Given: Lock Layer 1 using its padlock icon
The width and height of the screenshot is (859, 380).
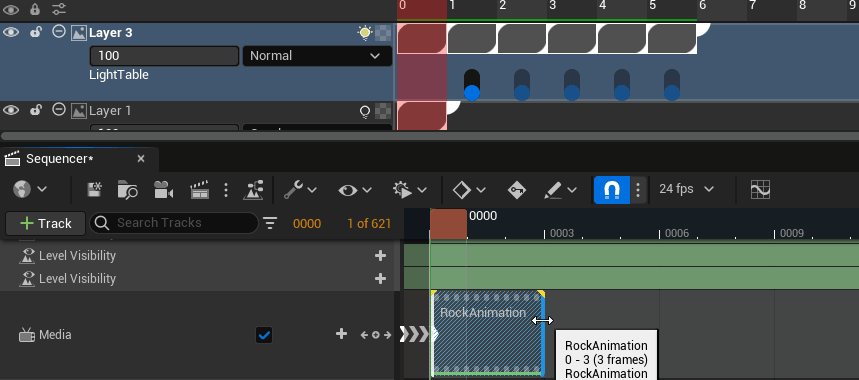Looking at the screenshot, I should 36,110.
